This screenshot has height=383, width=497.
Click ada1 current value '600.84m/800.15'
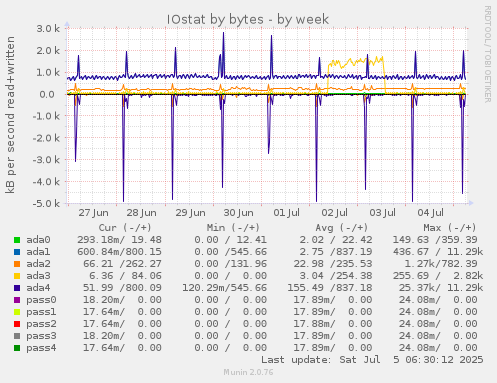119,252
